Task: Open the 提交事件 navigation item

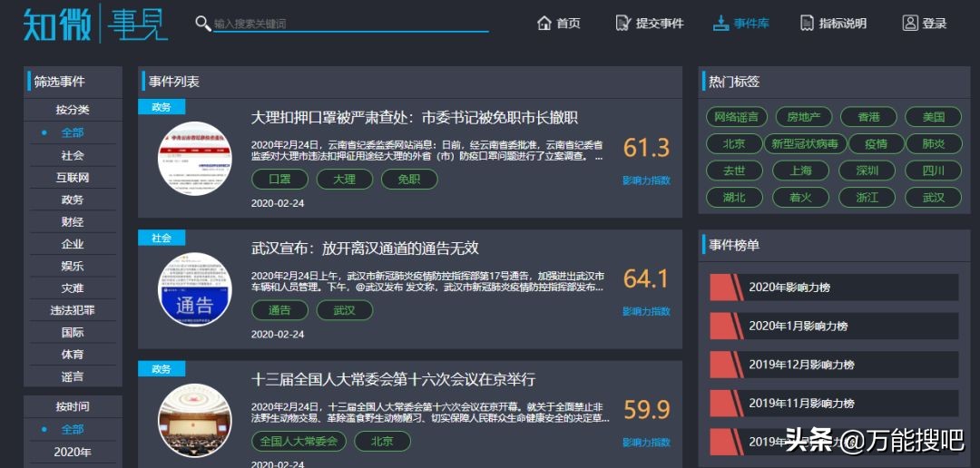Action: pyautogui.click(x=650, y=23)
